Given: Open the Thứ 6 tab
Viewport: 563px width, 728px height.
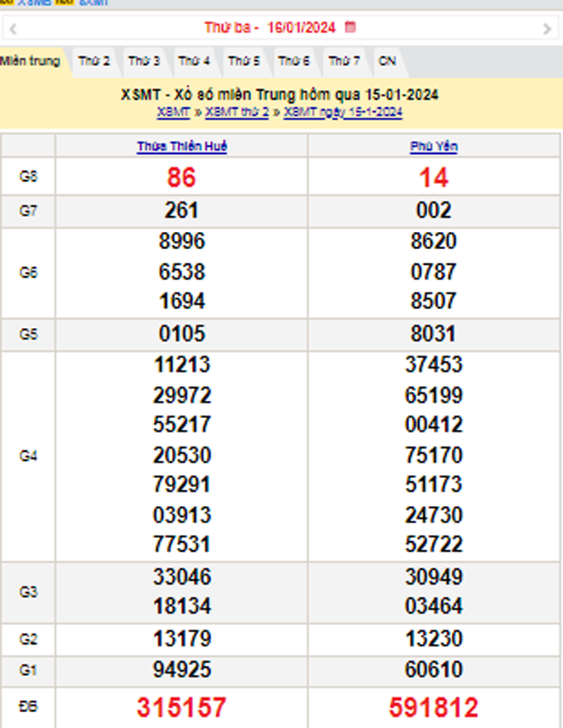Looking at the screenshot, I should 294,61.
